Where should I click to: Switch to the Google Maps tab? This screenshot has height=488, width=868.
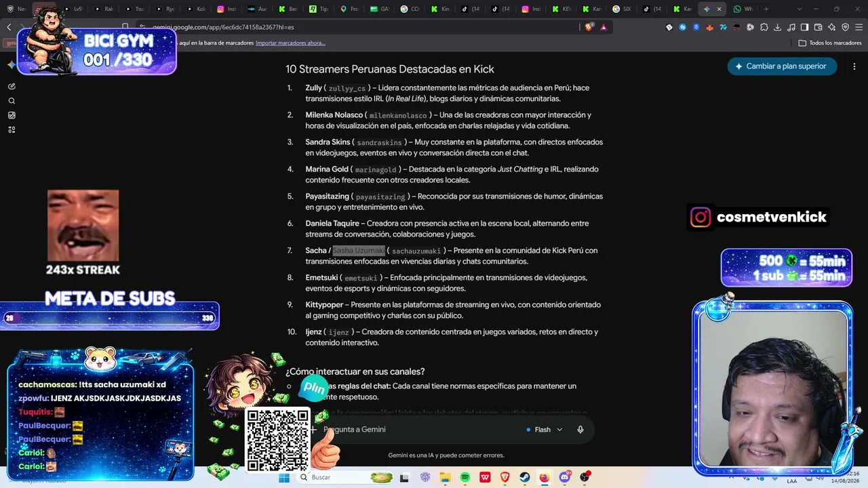pyautogui.click(x=349, y=9)
